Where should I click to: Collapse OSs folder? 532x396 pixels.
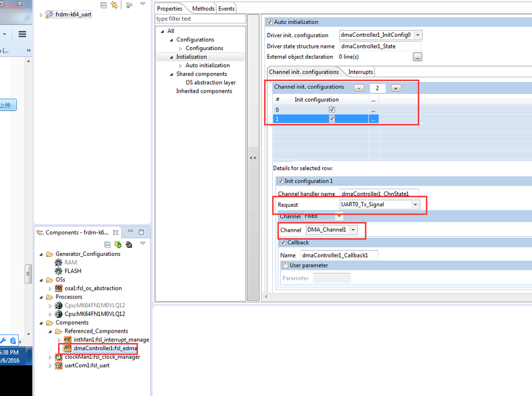tap(41, 280)
